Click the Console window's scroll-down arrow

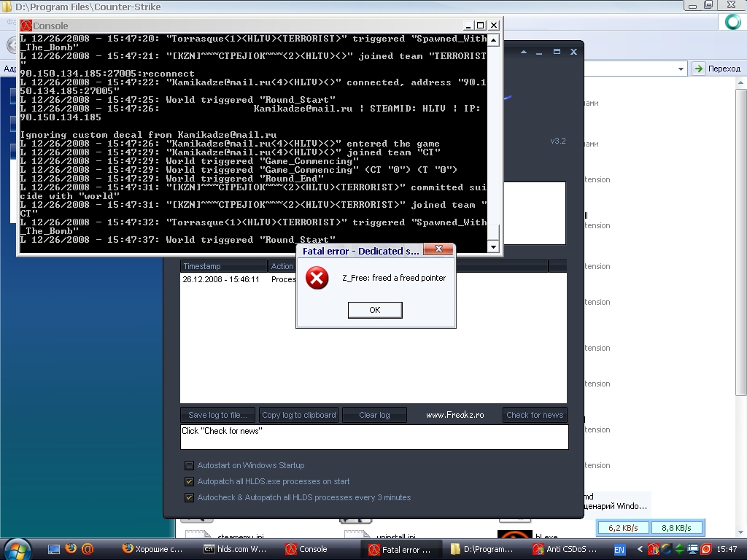coord(494,246)
